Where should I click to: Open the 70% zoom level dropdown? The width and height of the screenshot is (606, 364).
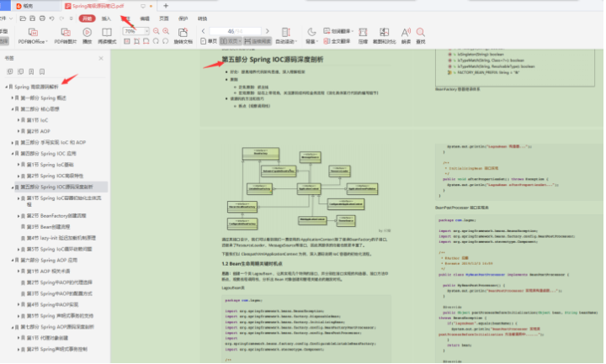(x=146, y=31)
